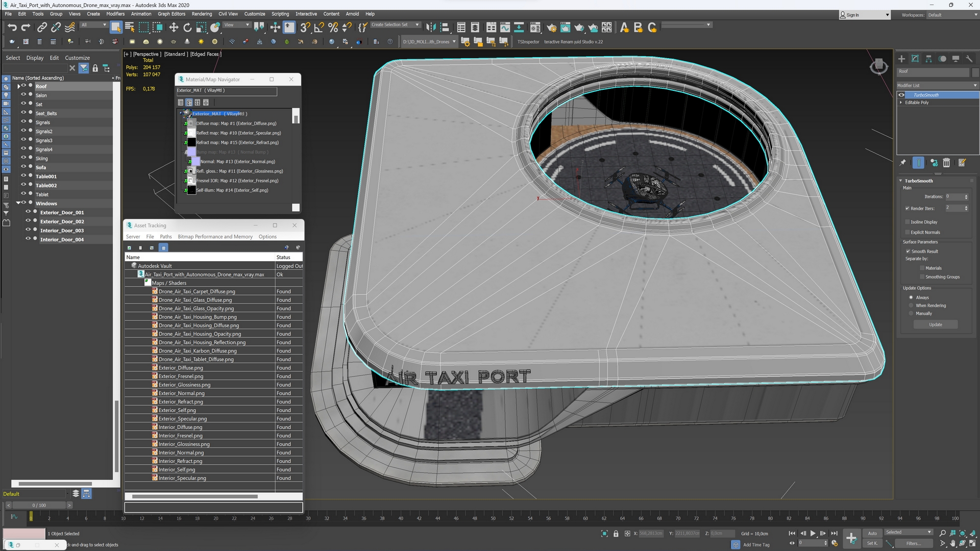Open the Selected key filter dropdown
Screen dimensions: 980x551
point(909,532)
